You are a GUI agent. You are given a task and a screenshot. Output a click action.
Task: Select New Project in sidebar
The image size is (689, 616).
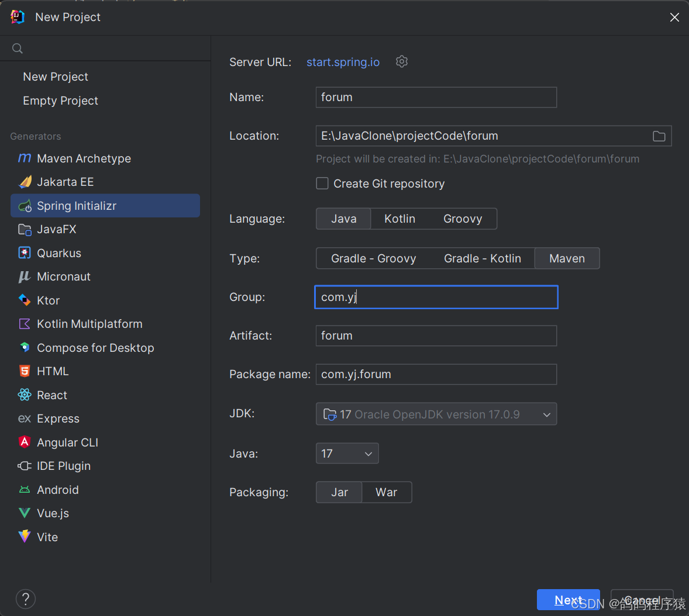tap(56, 77)
